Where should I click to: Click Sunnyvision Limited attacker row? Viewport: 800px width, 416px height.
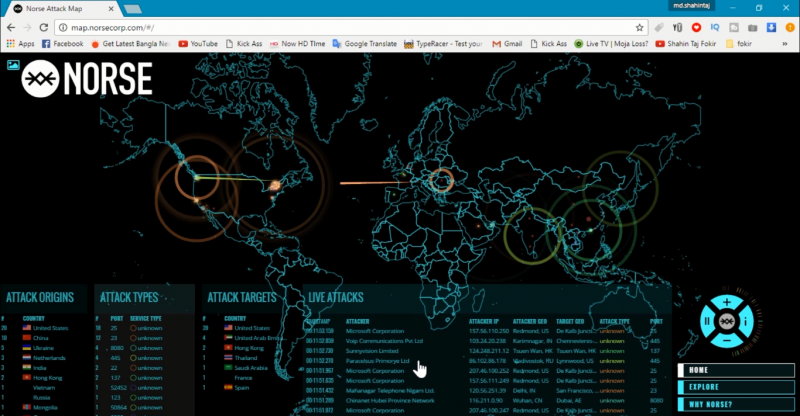click(485, 351)
